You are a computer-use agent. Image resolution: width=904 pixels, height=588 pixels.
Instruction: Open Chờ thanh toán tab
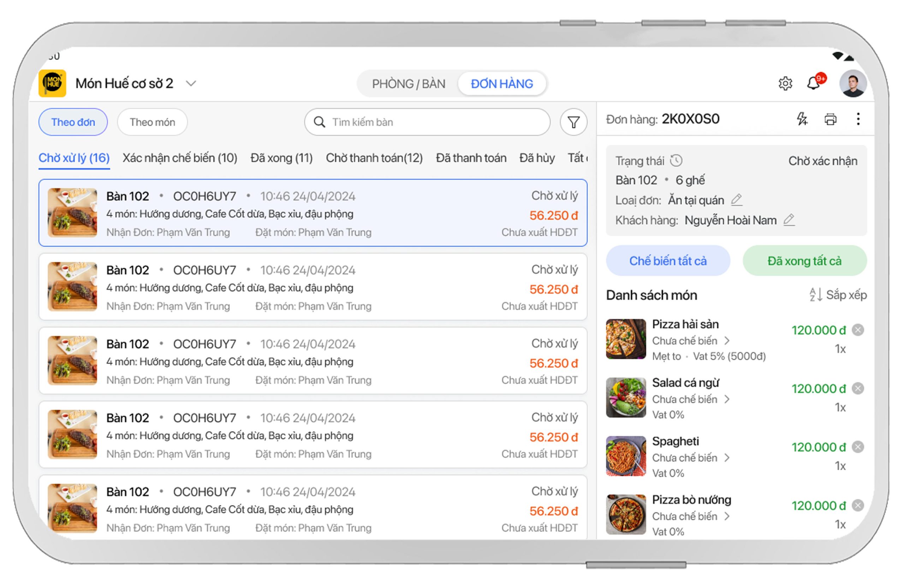point(374,158)
